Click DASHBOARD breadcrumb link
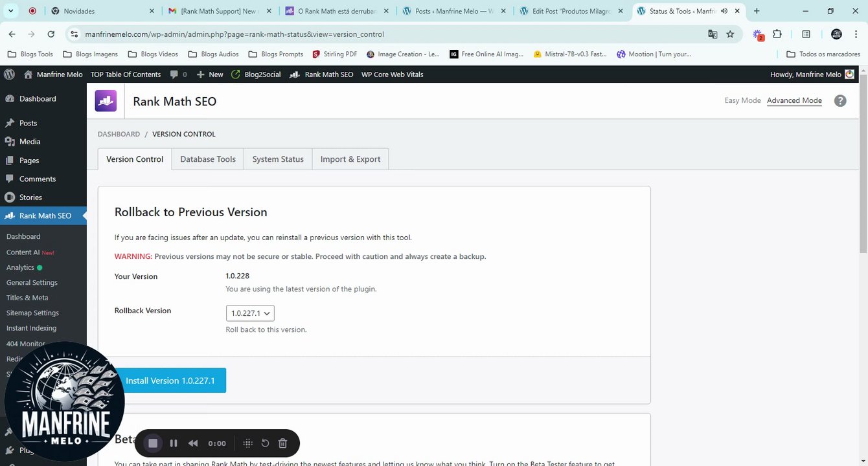This screenshot has width=868, height=466. click(x=119, y=134)
